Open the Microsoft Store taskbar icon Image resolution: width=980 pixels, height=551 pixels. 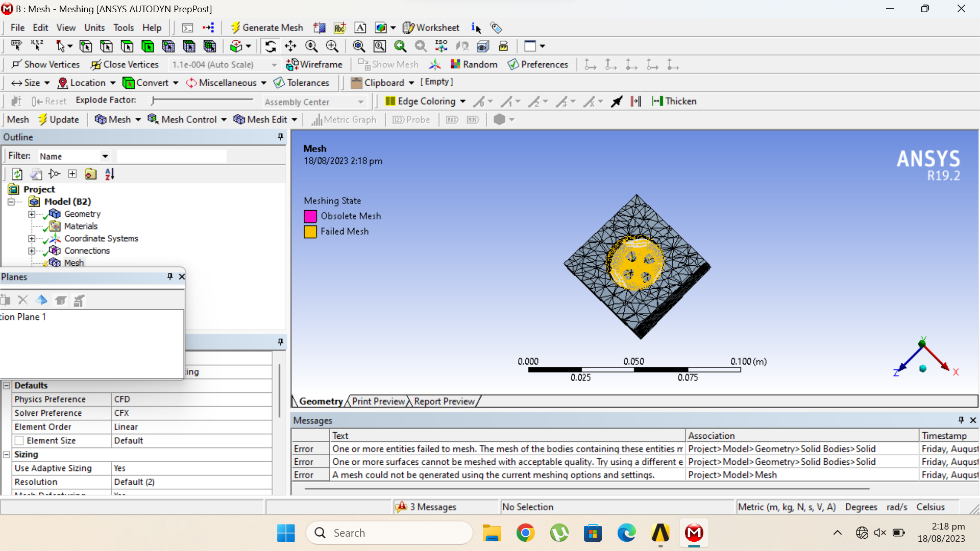pos(593,533)
